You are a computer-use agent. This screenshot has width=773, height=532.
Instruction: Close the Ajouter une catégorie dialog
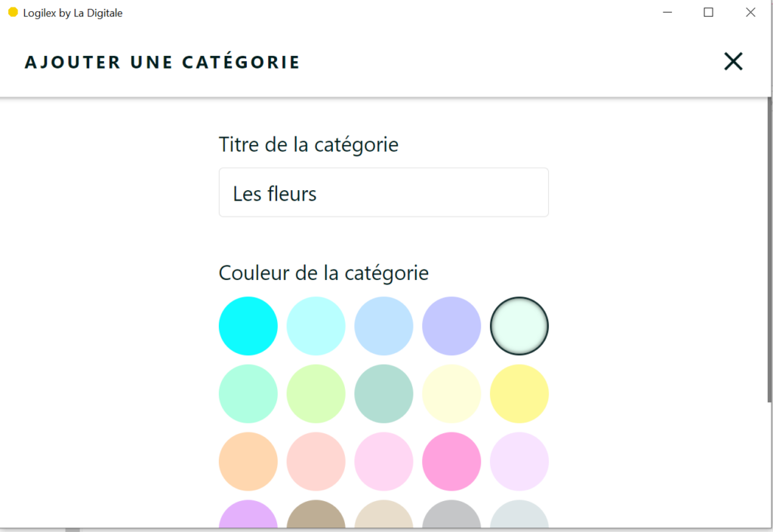coord(733,62)
